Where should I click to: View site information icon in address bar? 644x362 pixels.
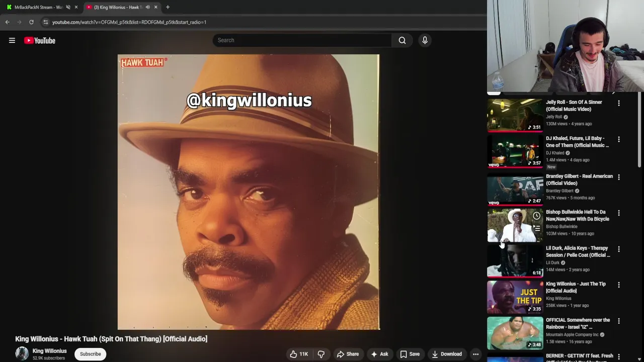(x=46, y=22)
